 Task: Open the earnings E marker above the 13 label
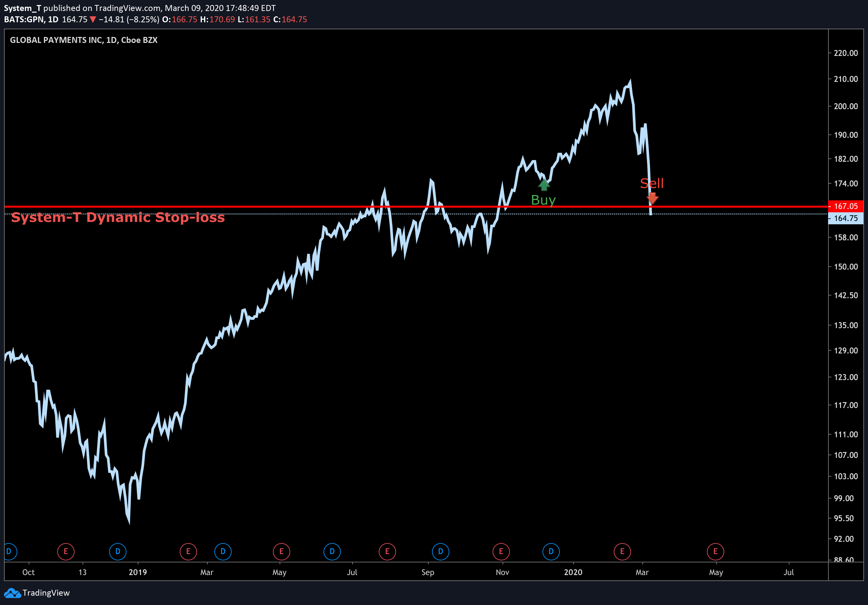click(66, 551)
